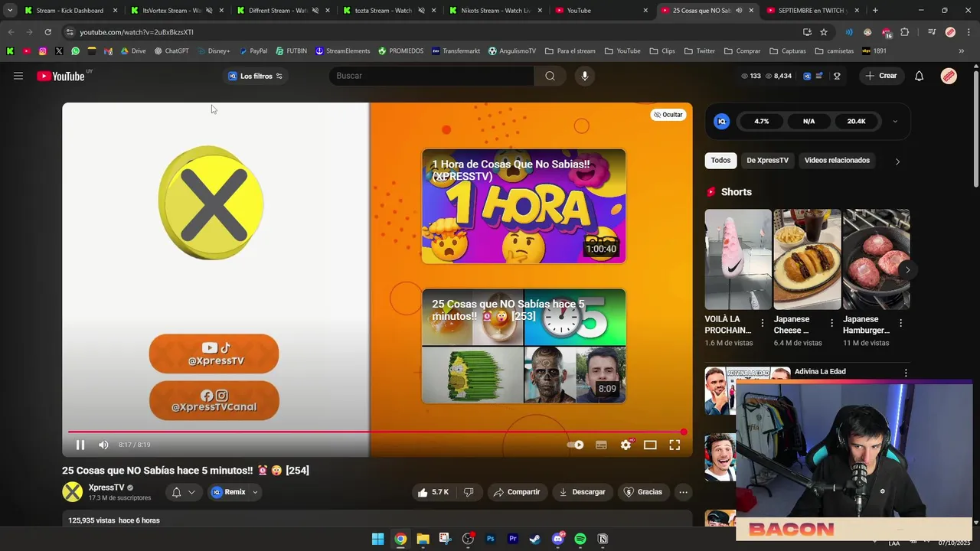Open the YouTube hamburger guide menu
Screen dimensions: 980x551
(x=18, y=76)
